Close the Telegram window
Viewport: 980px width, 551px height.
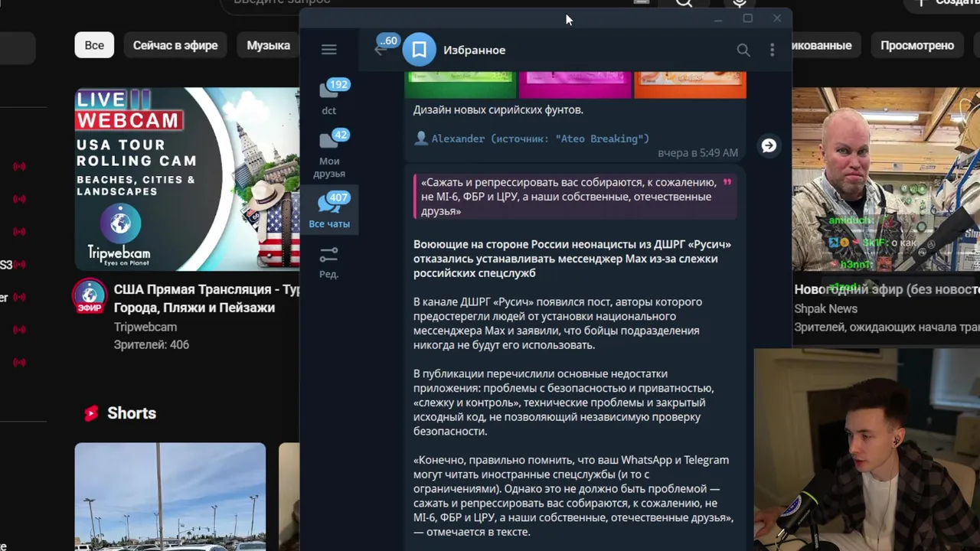[x=777, y=18]
